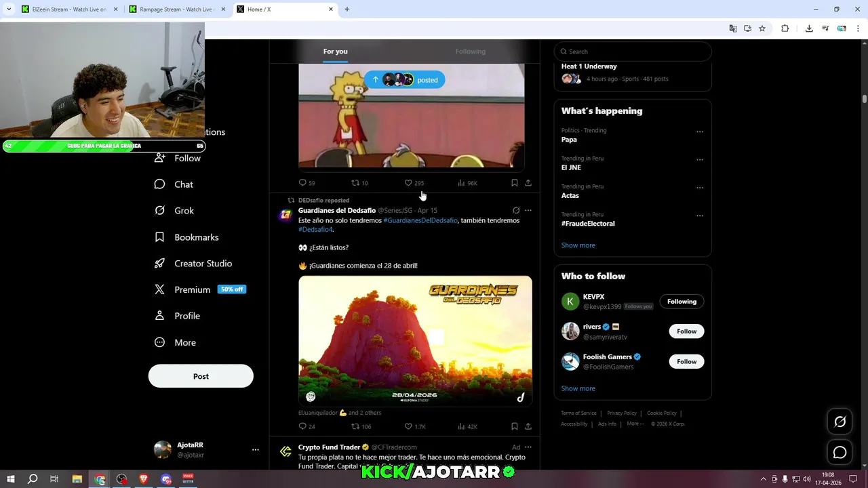Switch to Rampage Stream browser tab
Image resolution: width=868 pixels, height=488 pixels.
pos(178,9)
